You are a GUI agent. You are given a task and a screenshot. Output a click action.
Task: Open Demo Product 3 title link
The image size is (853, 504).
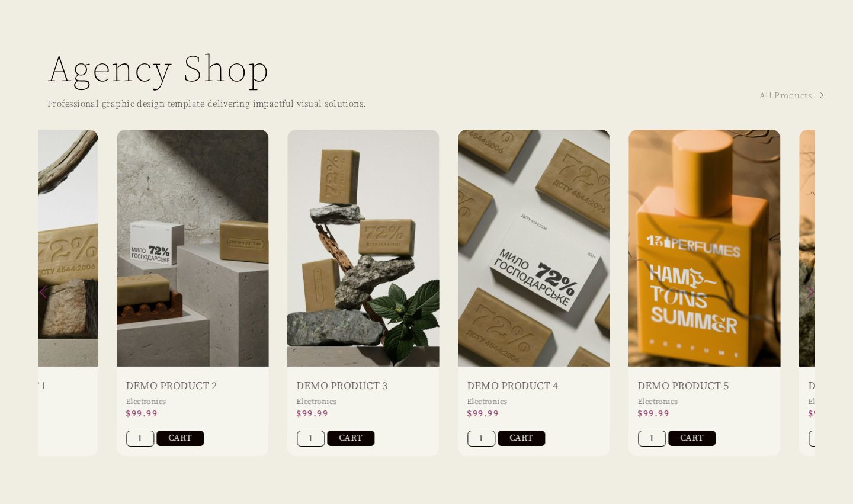342,386
